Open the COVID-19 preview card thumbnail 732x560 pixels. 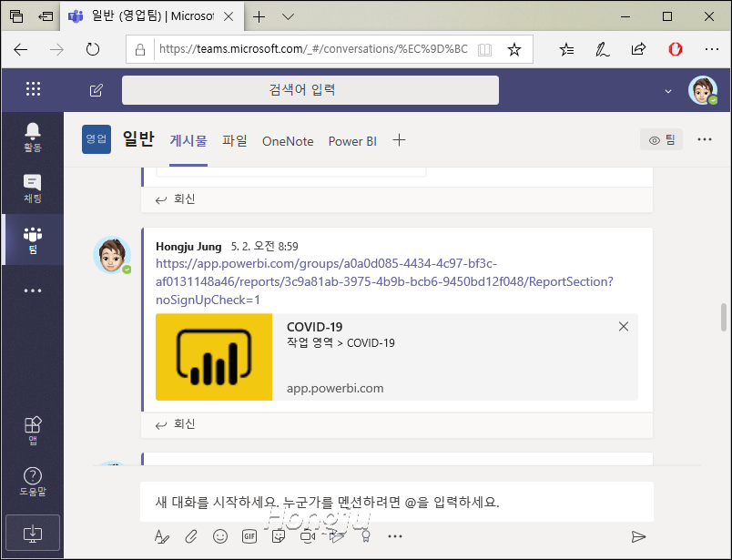pyautogui.click(x=214, y=357)
